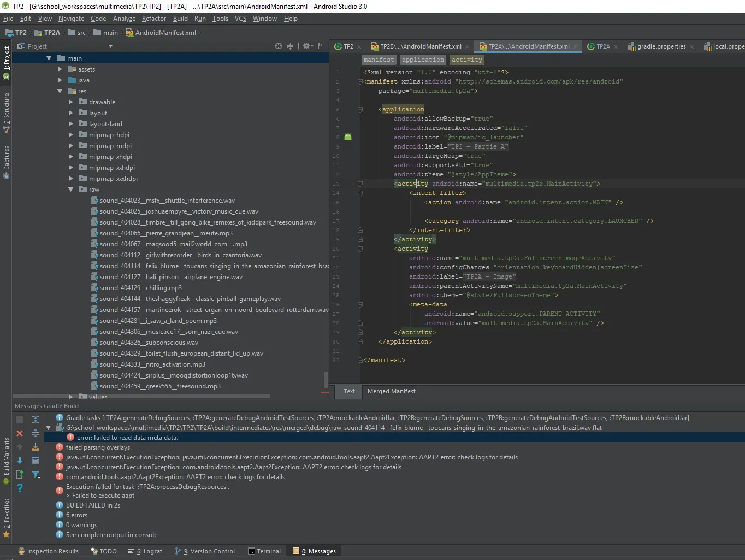
Task: Collapse the raw folder node
Action: pos(71,190)
